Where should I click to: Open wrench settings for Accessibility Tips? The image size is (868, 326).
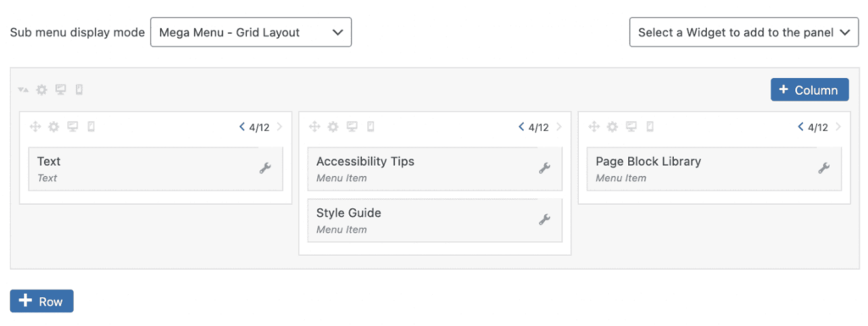coord(545,169)
